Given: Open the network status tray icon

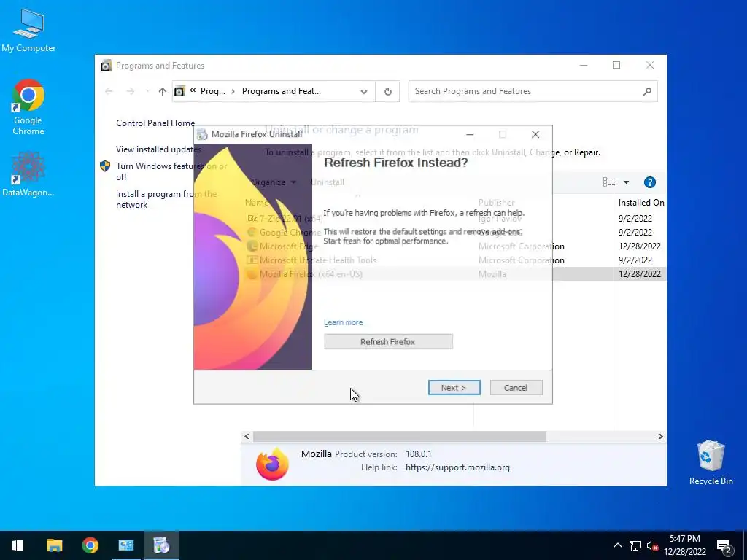Looking at the screenshot, I should 635,545.
